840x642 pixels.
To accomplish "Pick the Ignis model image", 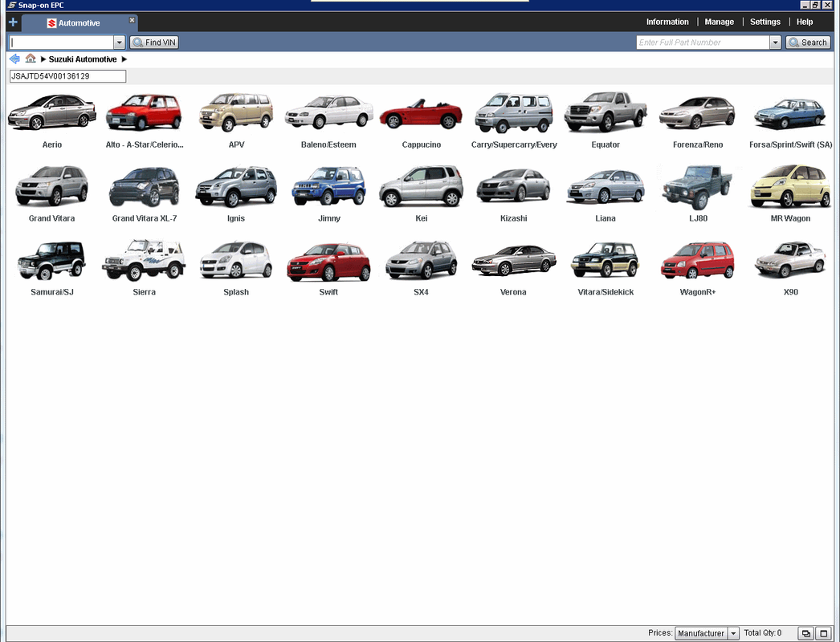I will [x=236, y=186].
